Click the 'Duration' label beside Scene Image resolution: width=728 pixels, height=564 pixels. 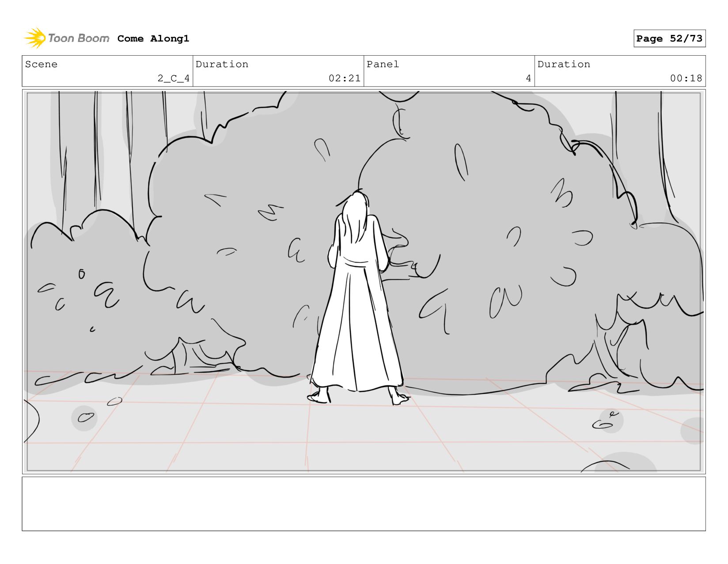pos(222,64)
